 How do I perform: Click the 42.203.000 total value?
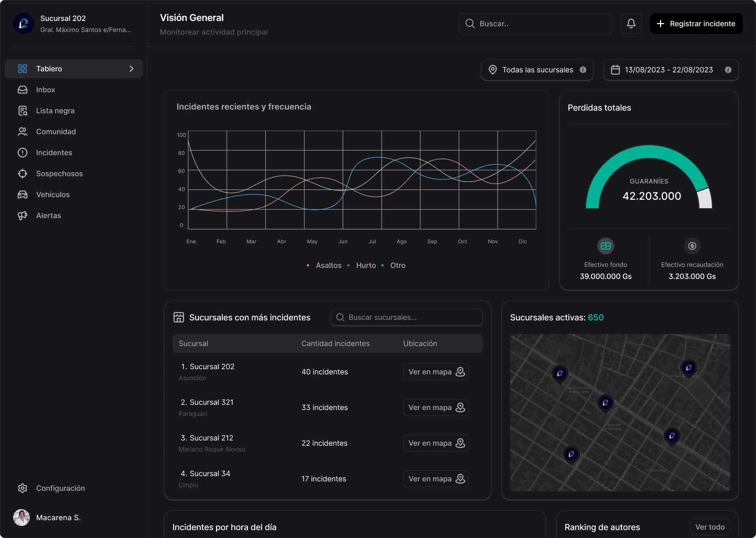coord(652,196)
